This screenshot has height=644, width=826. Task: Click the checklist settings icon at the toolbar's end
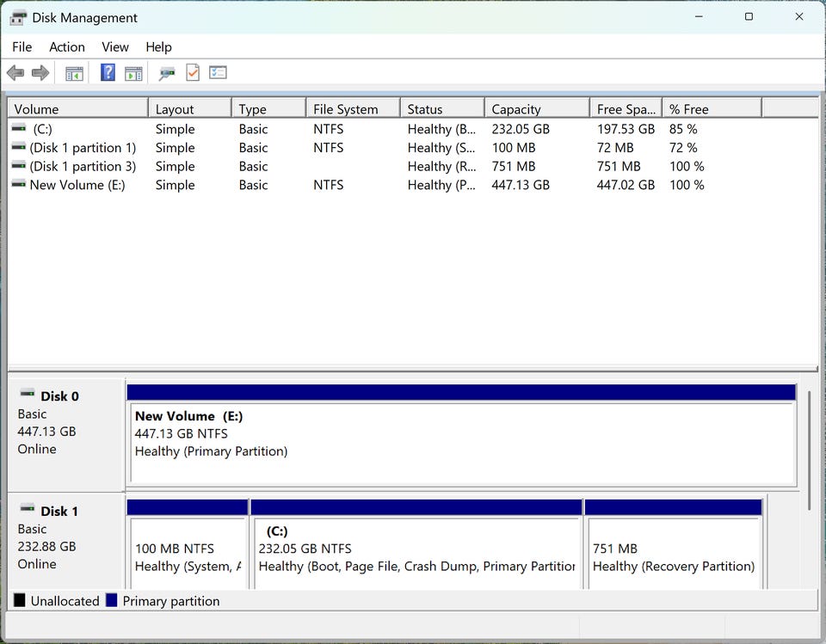pos(218,73)
